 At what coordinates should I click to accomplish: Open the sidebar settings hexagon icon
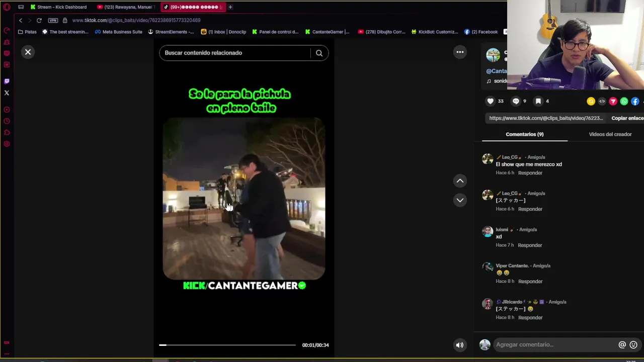pyautogui.click(x=7, y=144)
